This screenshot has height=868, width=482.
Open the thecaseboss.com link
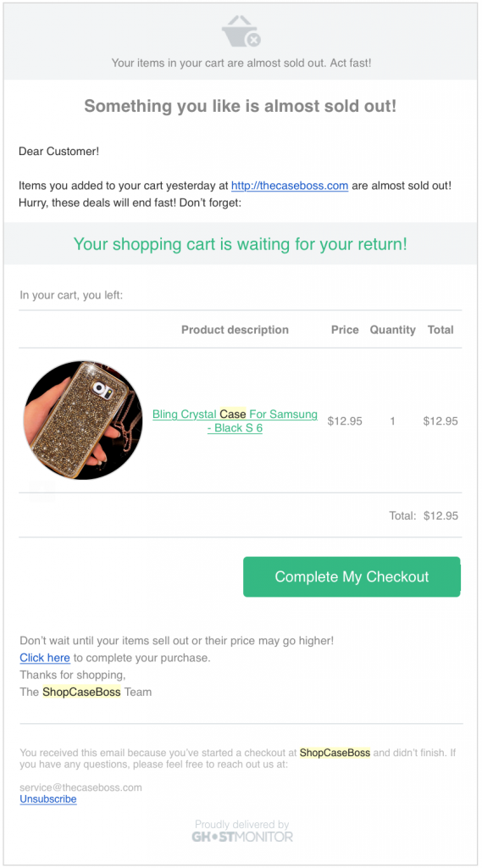pyautogui.click(x=290, y=186)
